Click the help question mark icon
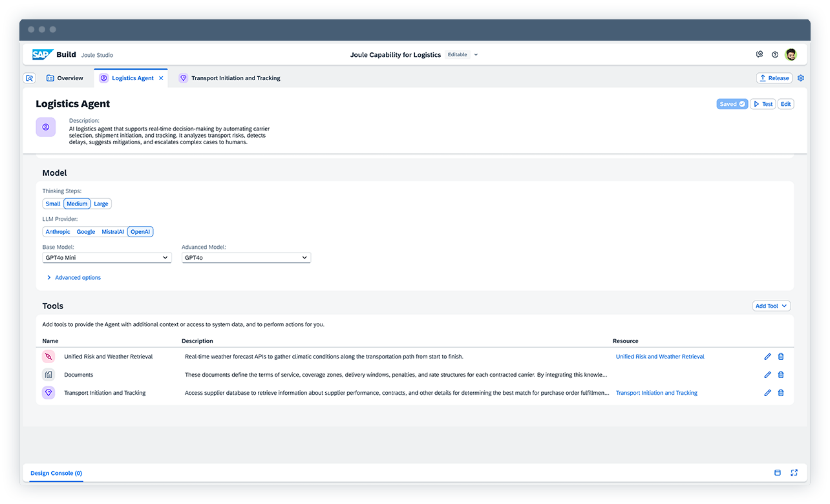 775,55
